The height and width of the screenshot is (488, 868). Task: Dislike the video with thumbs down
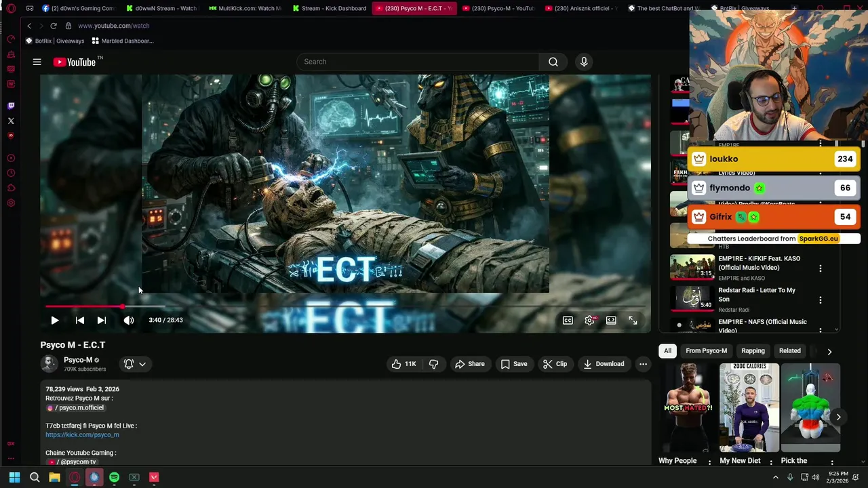click(x=433, y=364)
